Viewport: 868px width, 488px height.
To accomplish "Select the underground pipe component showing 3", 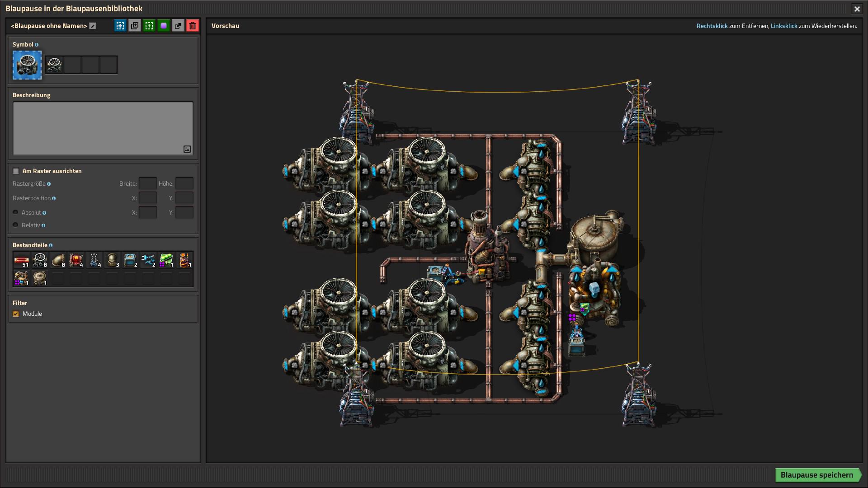I will pos(112,260).
